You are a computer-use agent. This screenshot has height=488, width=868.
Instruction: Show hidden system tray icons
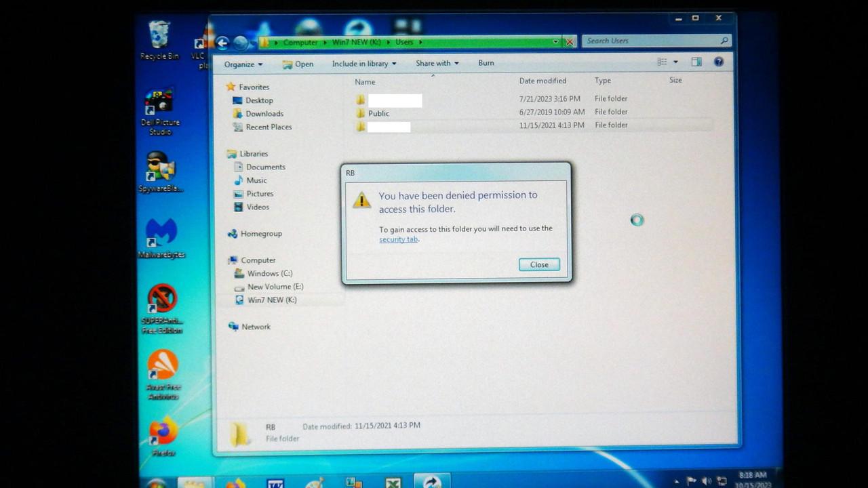click(676, 482)
